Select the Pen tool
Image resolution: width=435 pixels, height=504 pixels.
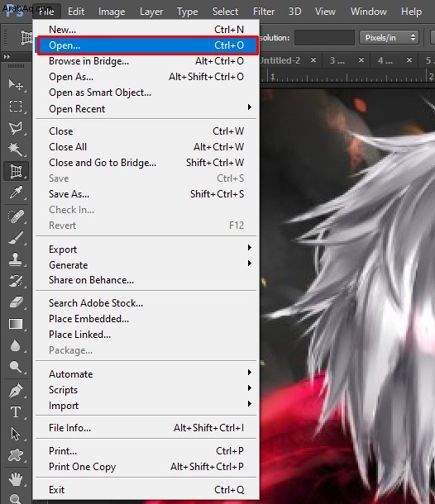coord(16,391)
